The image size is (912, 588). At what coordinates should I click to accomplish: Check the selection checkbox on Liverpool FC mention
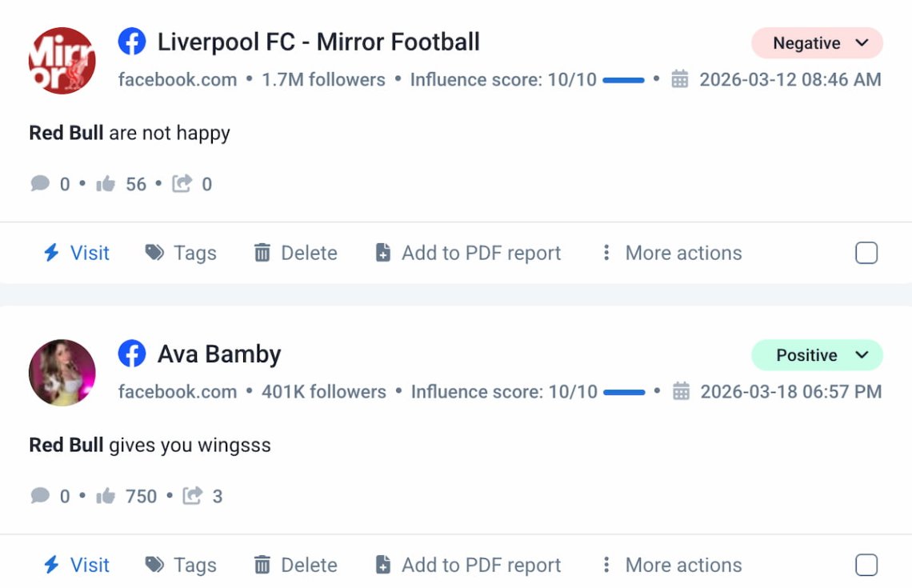(x=866, y=253)
